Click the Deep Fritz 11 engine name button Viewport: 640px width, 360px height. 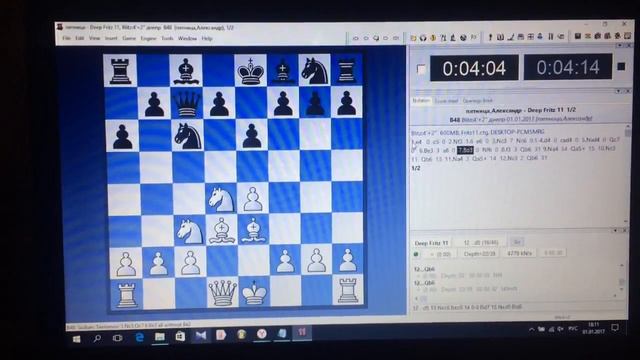[x=431, y=243]
